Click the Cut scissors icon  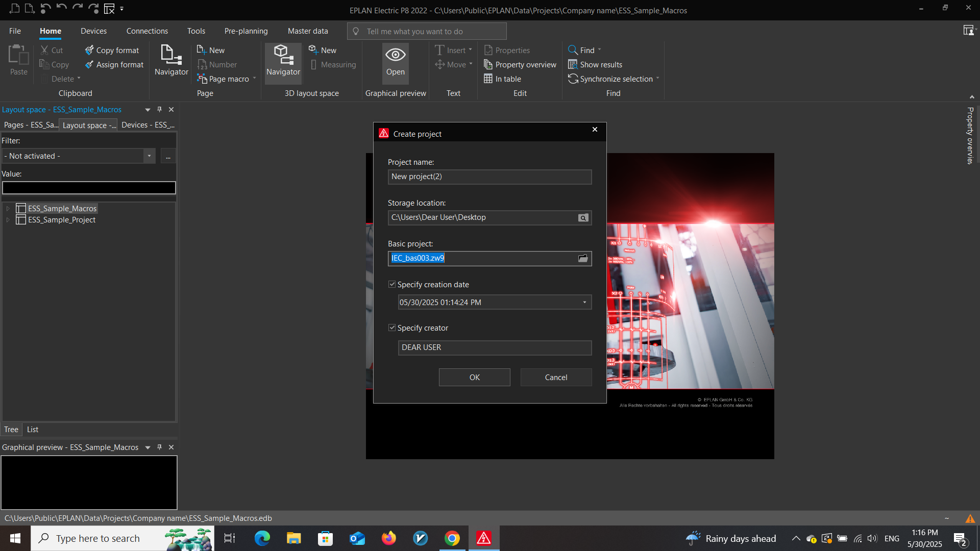[x=44, y=50]
